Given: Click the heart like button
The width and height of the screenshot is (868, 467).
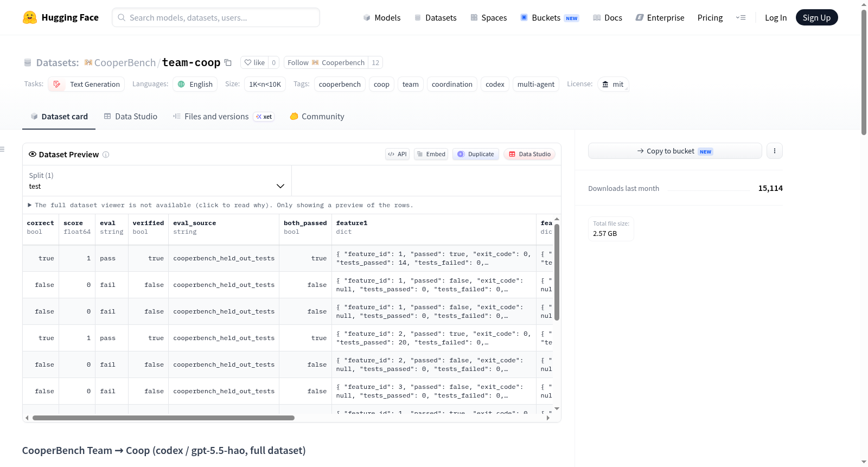Looking at the screenshot, I should click(x=254, y=62).
